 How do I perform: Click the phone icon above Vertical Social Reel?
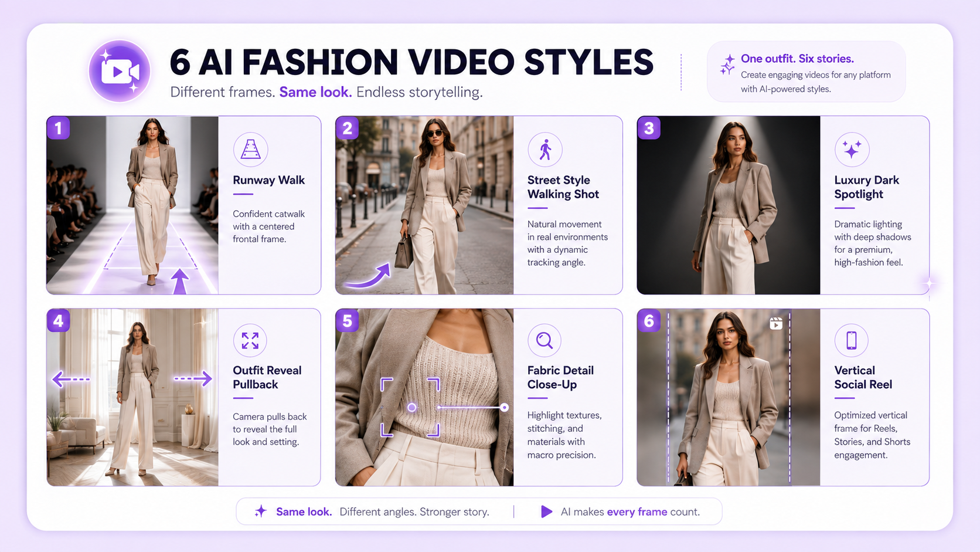point(852,340)
